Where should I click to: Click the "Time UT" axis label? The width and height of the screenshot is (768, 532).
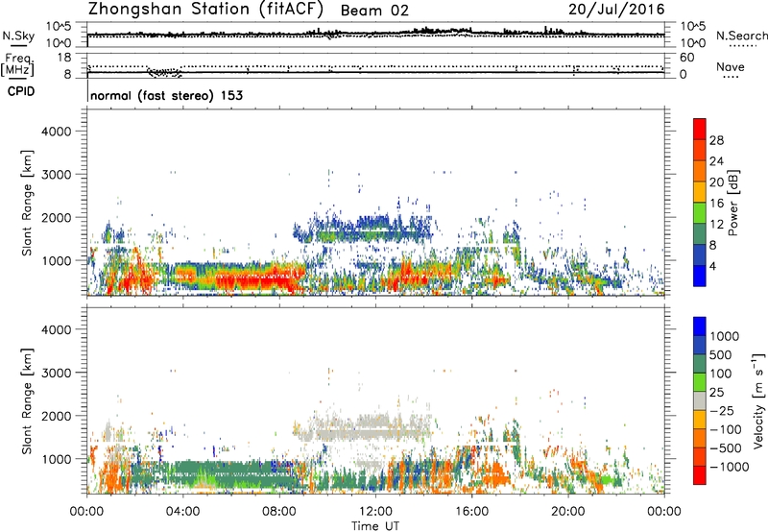click(375, 526)
